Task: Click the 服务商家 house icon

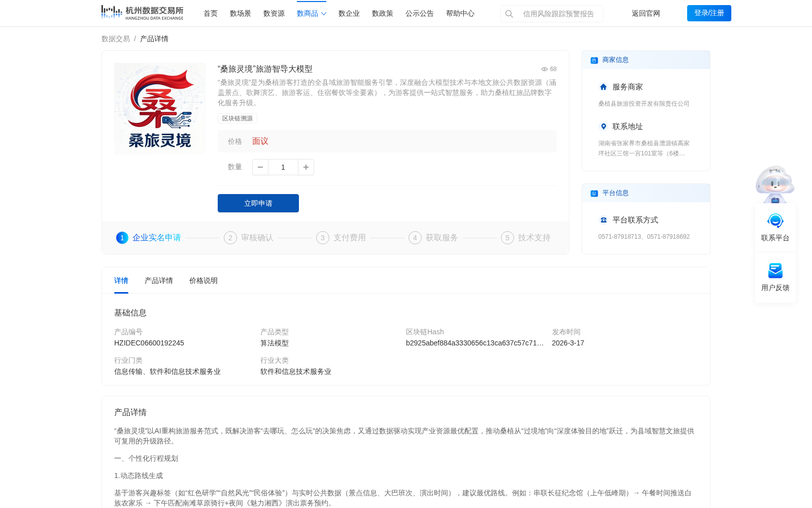Action: tap(603, 87)
